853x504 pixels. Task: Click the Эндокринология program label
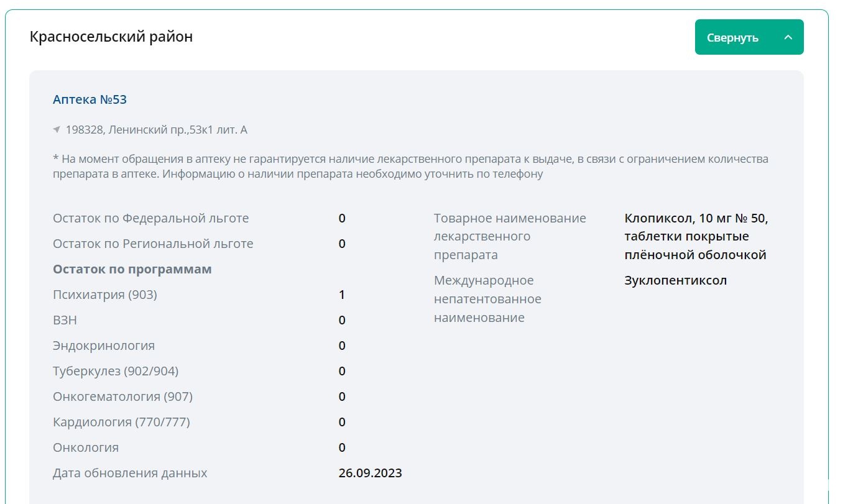tap(104, 346)
